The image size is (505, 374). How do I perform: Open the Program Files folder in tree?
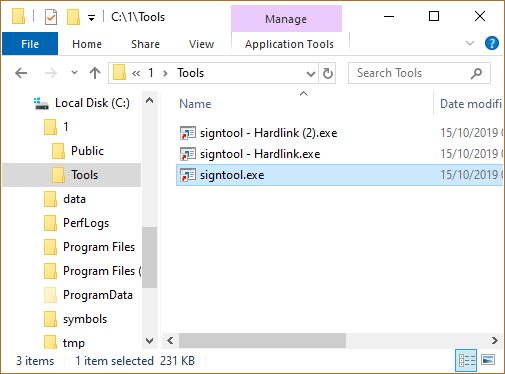[x=99, y=247]
